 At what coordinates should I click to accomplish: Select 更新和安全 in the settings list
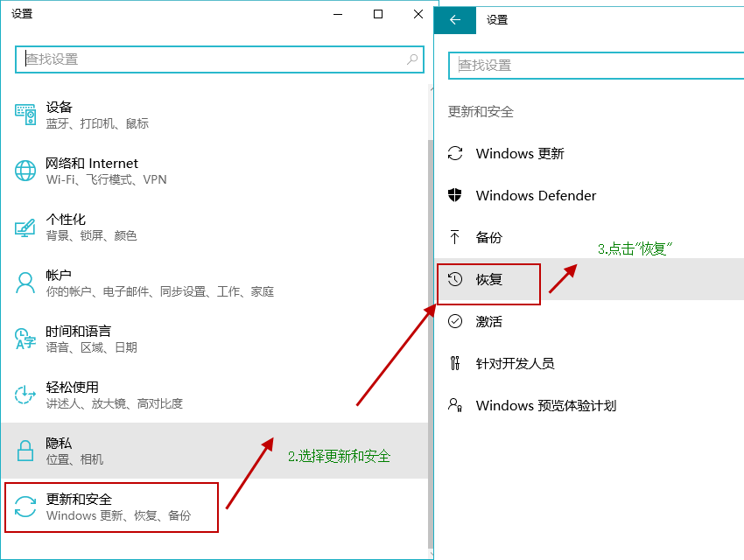point(214,507)
